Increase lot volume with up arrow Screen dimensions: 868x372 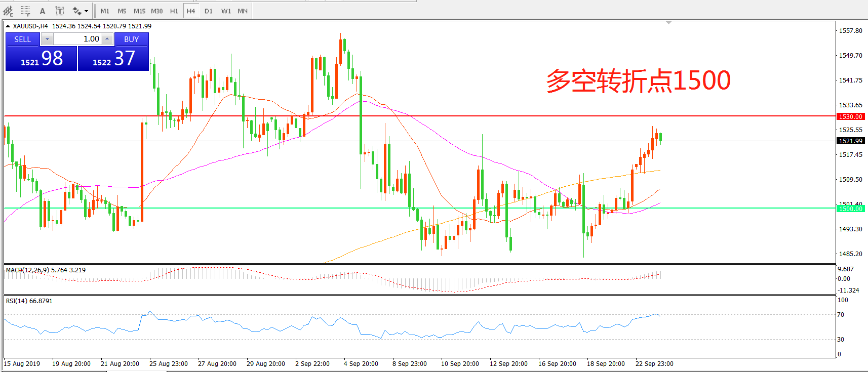tap(107, 39)
